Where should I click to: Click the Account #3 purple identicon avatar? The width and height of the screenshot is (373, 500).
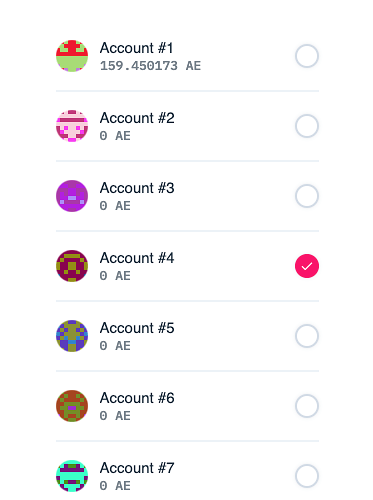pyautogui.click(x=72, y=196)
